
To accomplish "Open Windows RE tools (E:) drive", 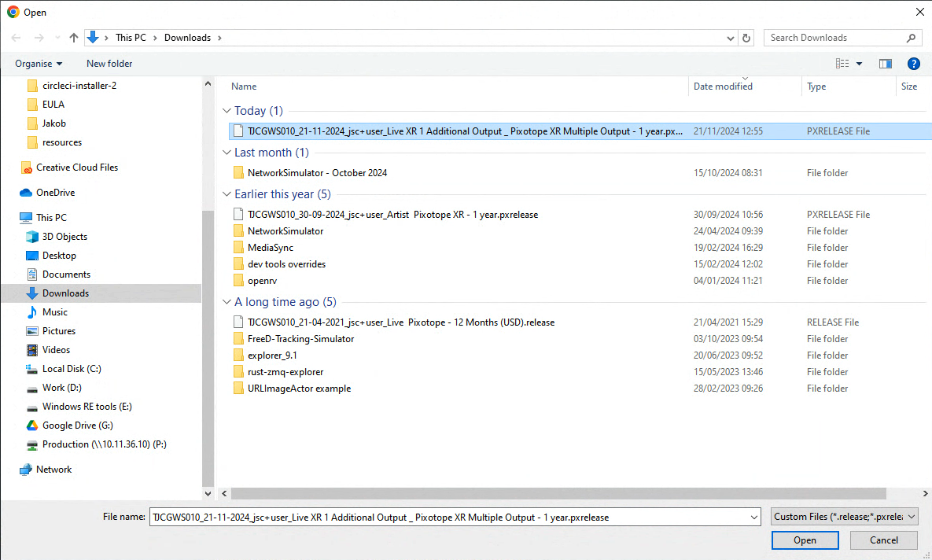I will click(x=87, y=407).
